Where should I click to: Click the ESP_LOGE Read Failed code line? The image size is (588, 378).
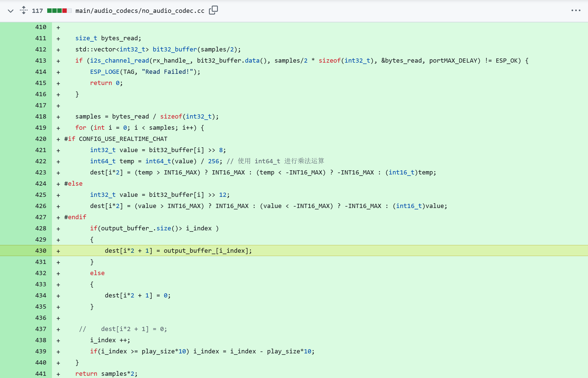click(x=145, y=72)
